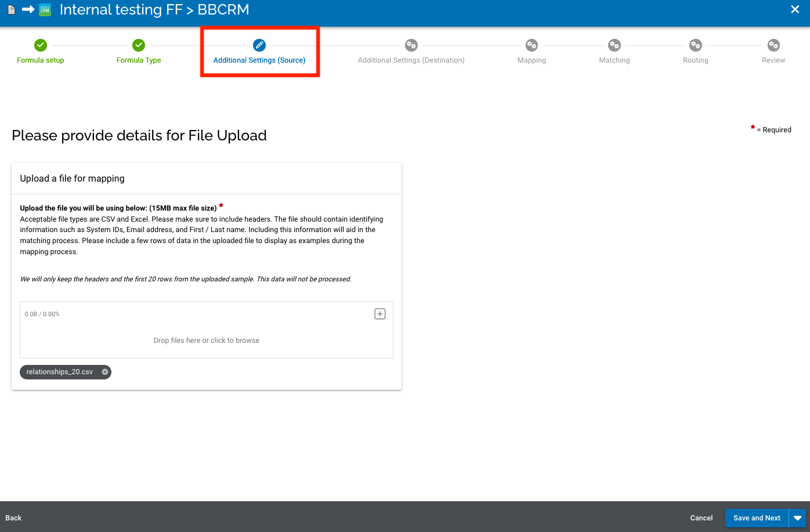Open the Save and Next dropdown arrow
The height and width of the screenshot is (532, 810).
pyautogui.click(x=798, y=517)
